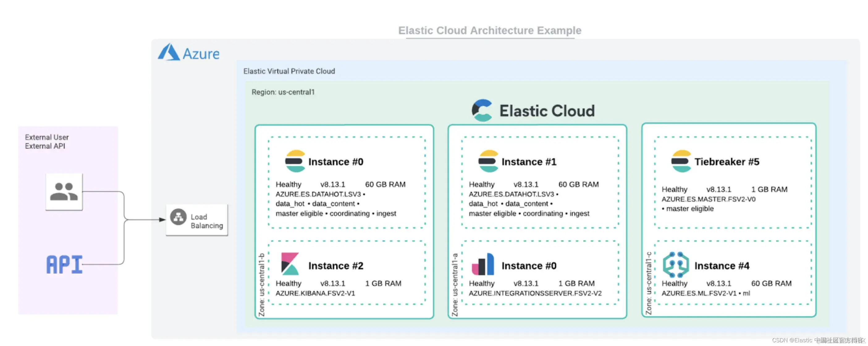
Task: Click the Elastic Cloud logo icon
Action: [482, 110]
